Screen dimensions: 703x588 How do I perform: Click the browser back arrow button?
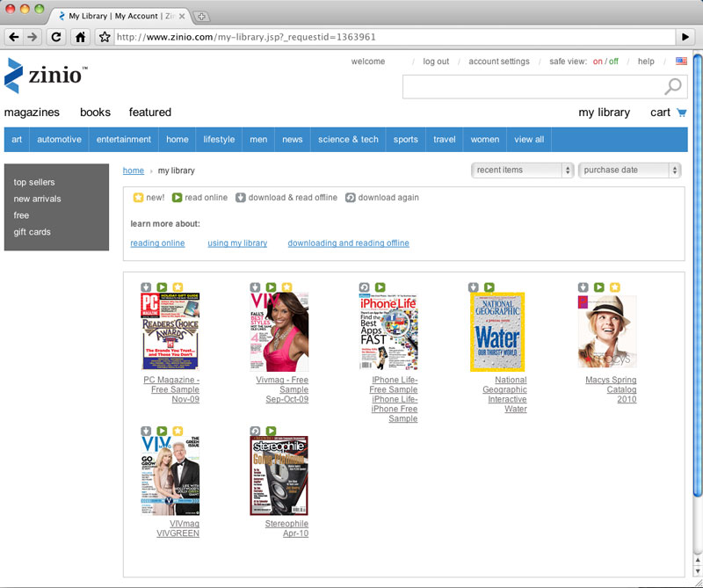[14, 37]
